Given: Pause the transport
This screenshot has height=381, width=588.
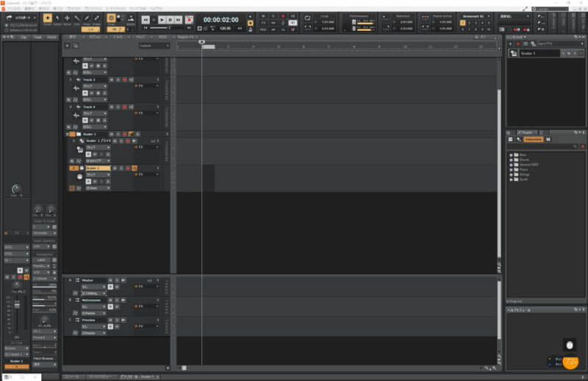Looking at the screenshot, I should (x=170, y=20).
